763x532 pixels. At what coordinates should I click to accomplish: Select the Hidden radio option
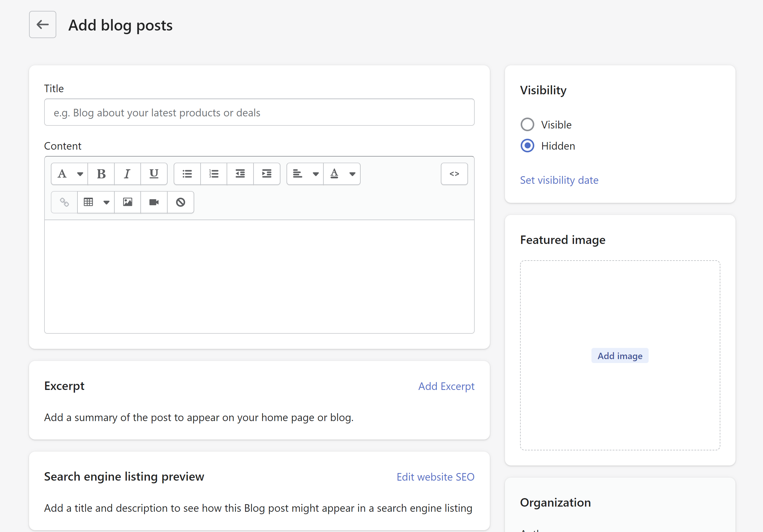pos(527,146)
